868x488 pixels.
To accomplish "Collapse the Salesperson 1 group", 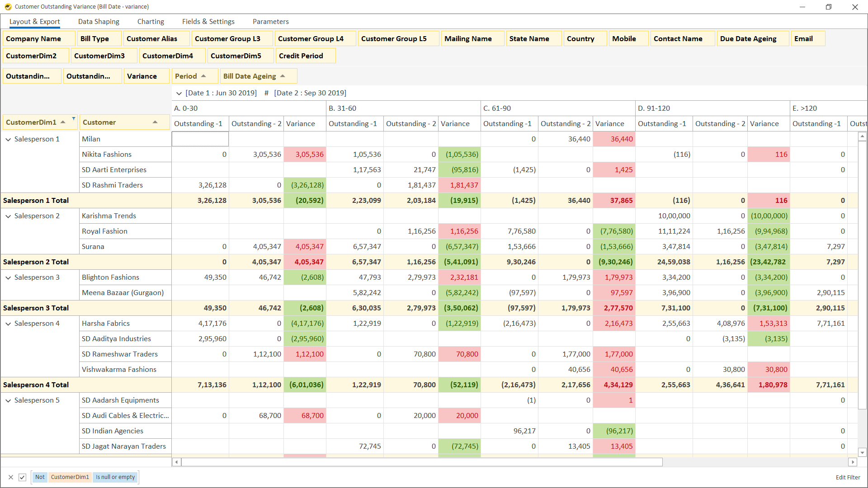I will tap(8, 139).
